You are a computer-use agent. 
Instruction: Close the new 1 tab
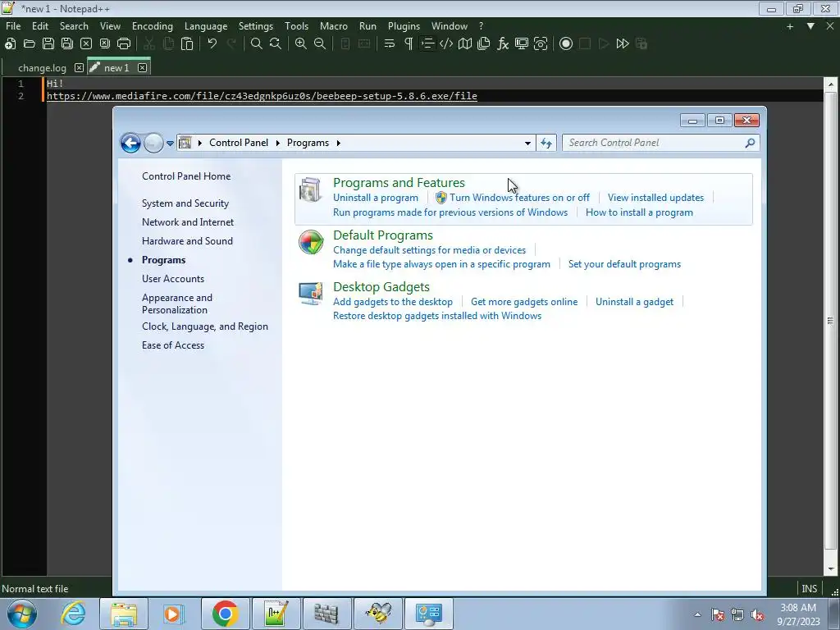(142, 67)
